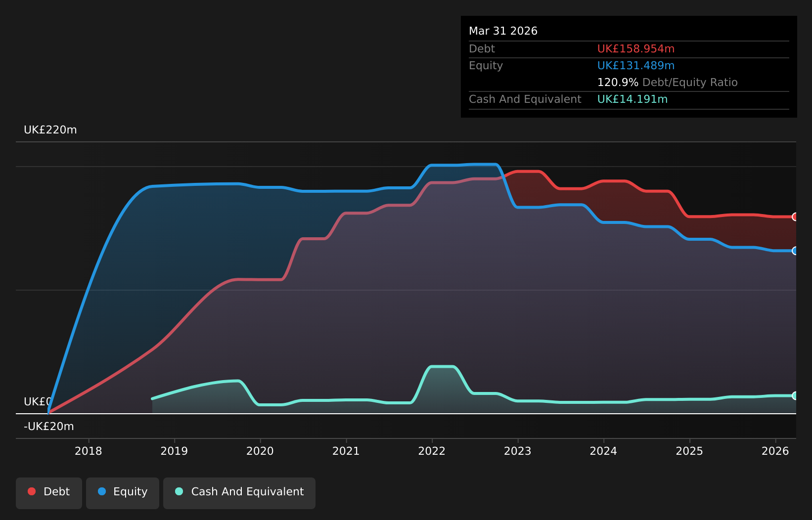Click the Mar 31 2026 tooltip date
The image size is (812, 520).
[x=503, y=31]
